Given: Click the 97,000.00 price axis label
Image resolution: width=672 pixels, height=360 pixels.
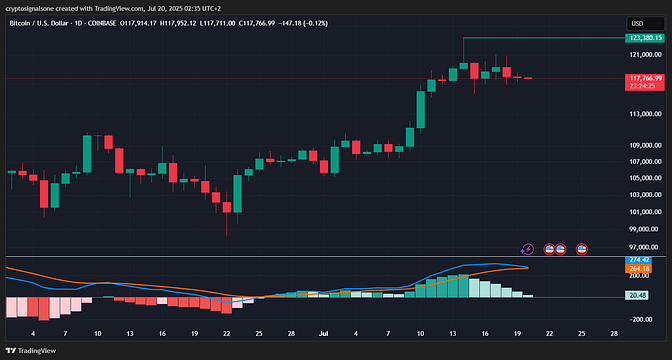Looking at the screenshot, I should [644, 247].
